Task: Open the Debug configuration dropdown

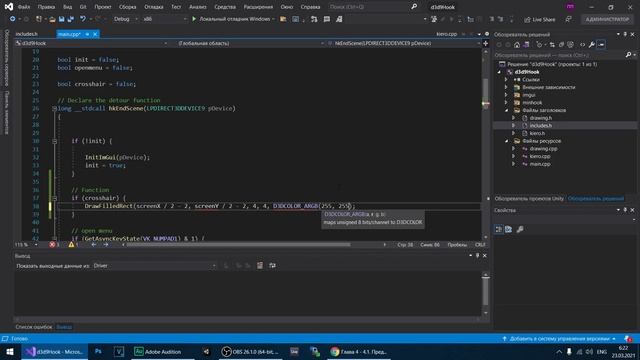Action: coord(125,19)
